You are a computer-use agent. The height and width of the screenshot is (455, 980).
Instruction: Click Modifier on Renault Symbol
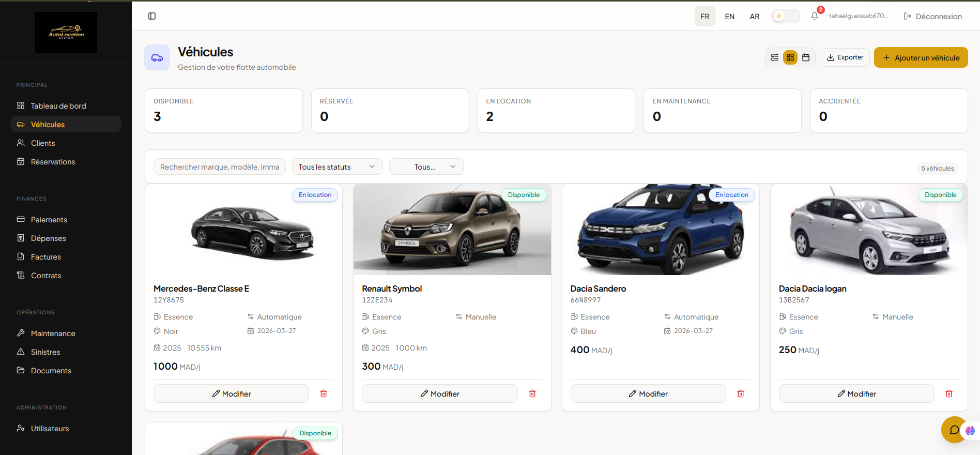point(439,393)
